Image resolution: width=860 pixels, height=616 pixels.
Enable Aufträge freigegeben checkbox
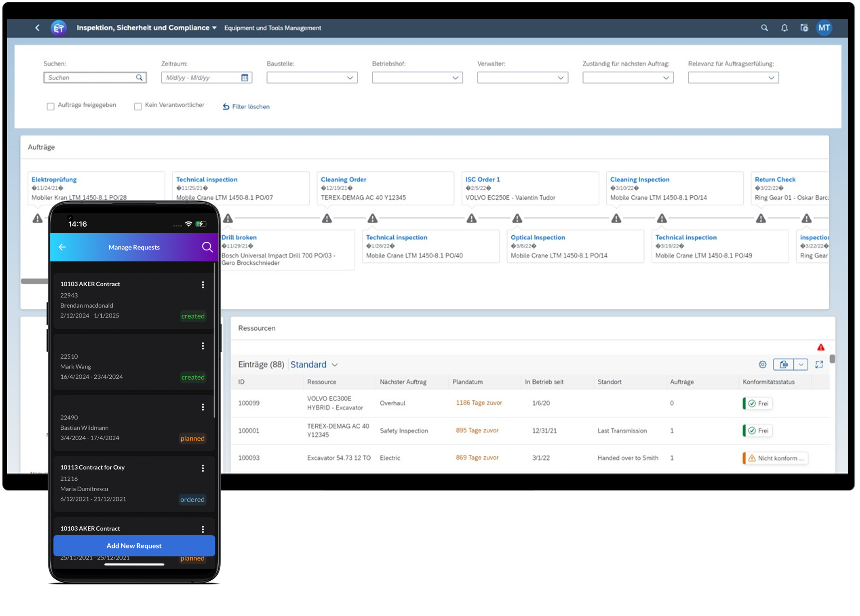(x=50, y=106)
